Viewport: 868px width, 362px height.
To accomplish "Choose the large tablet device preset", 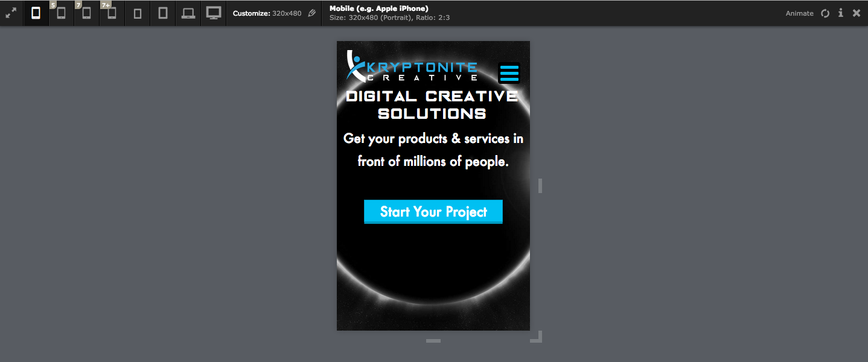I will (163, 13).
